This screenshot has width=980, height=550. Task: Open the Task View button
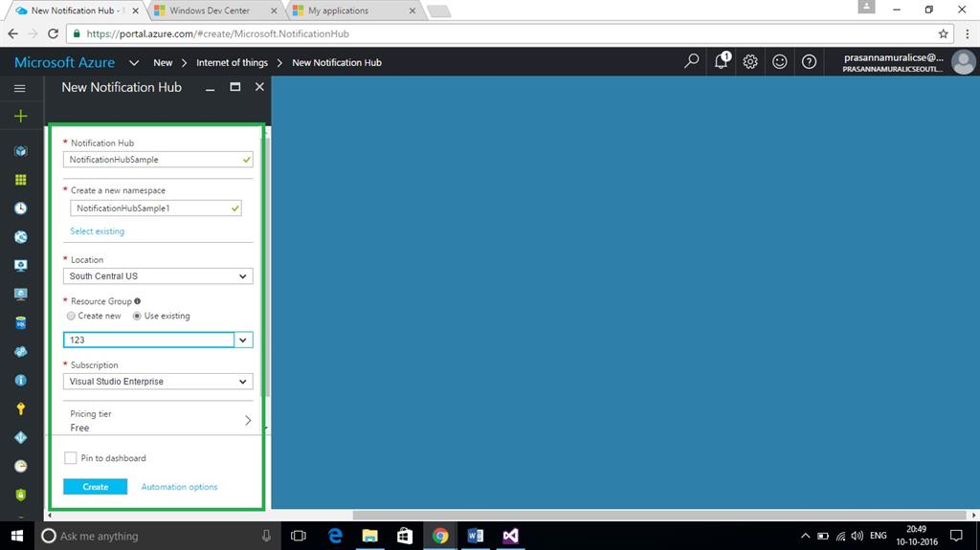[x=299, y=536]
